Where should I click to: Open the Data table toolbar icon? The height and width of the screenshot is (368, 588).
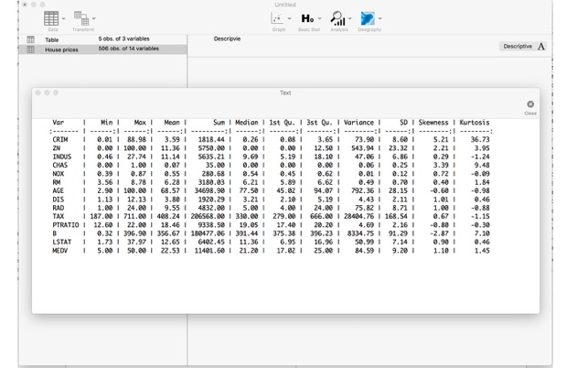click(x=51, y=18)
